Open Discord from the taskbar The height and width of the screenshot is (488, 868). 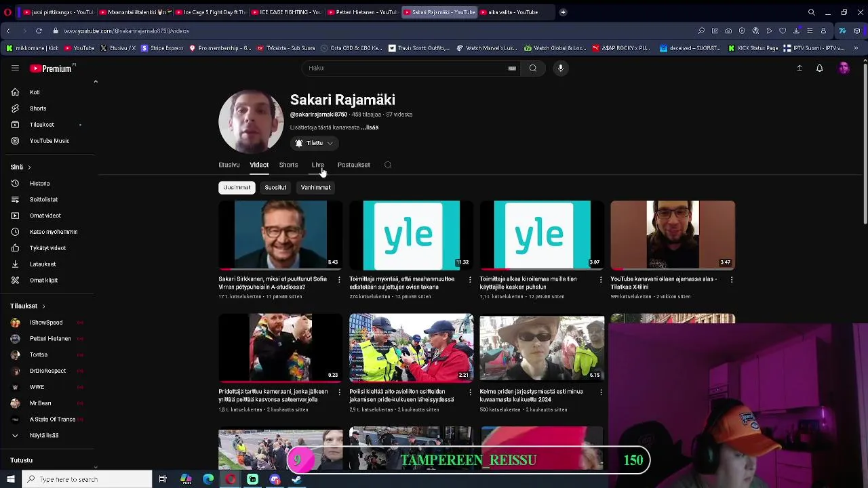(x=275, y=479)
